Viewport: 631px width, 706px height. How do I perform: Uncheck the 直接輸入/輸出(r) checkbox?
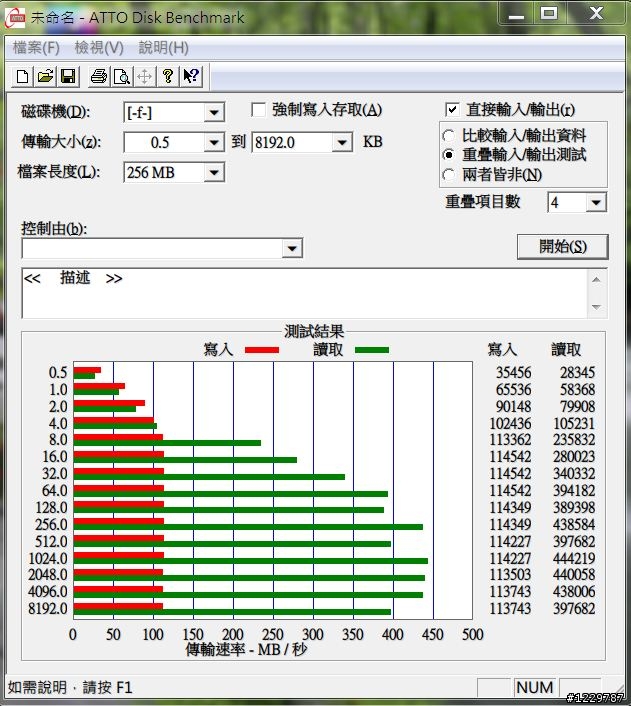click(452, 110)
